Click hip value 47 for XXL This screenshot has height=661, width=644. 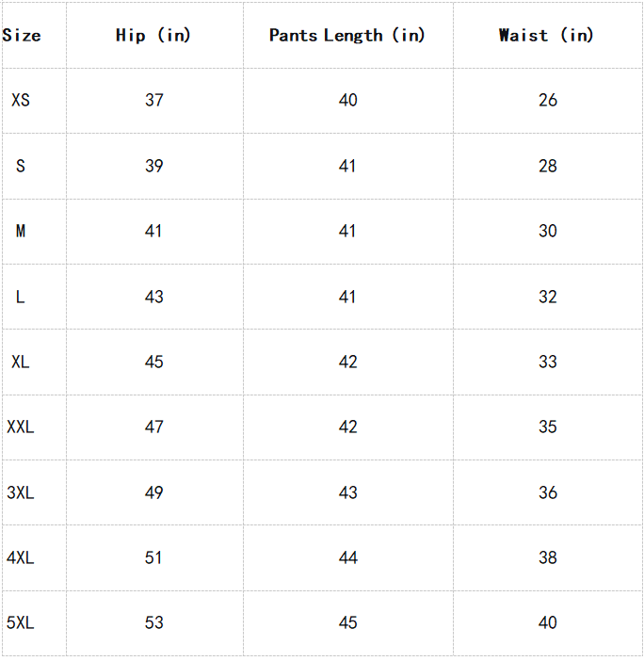(x=154, y=427)
